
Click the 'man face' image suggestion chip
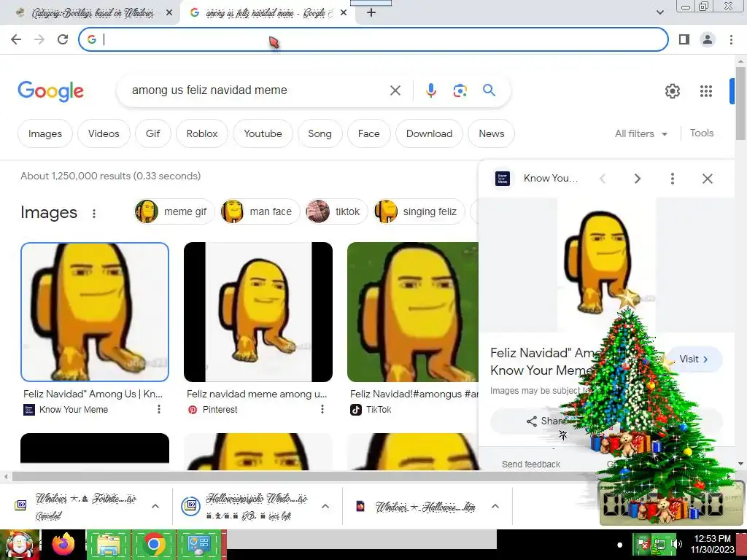click(x=260, y=211)
